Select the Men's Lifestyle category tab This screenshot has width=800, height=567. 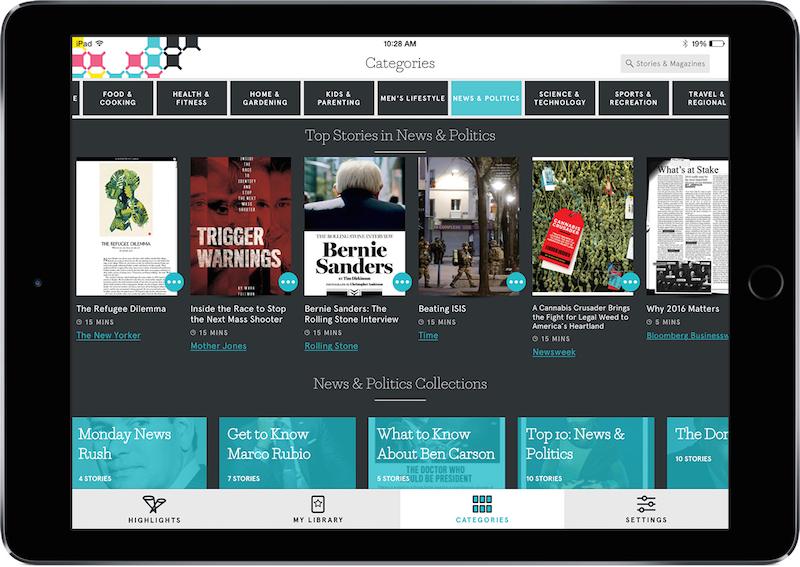click(x=412, y=98)
